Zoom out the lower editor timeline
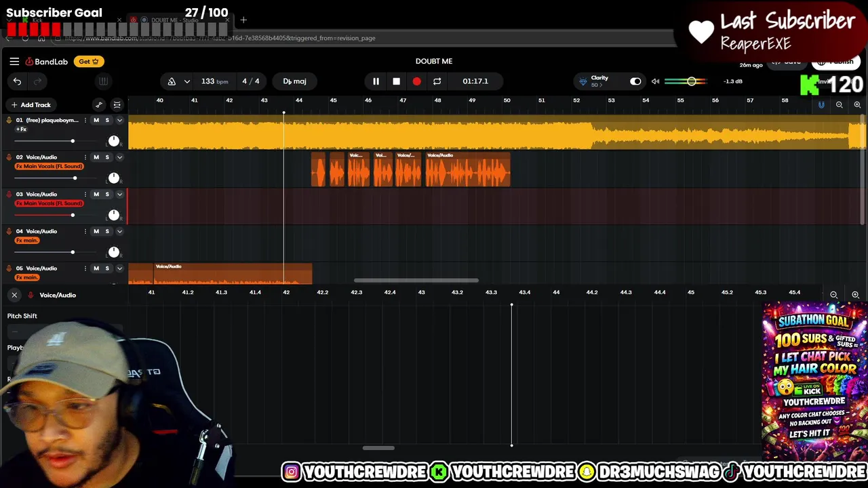The image size is (868, 488). (x=834, y=295)
